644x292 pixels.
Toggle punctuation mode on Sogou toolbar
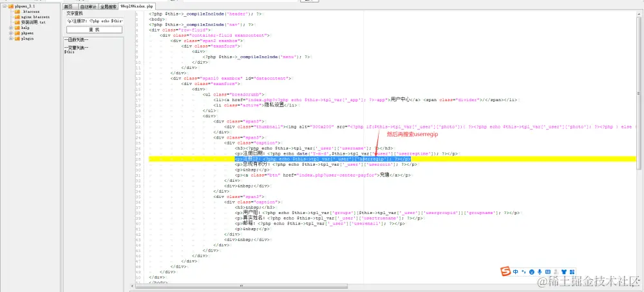coord(524,272)
